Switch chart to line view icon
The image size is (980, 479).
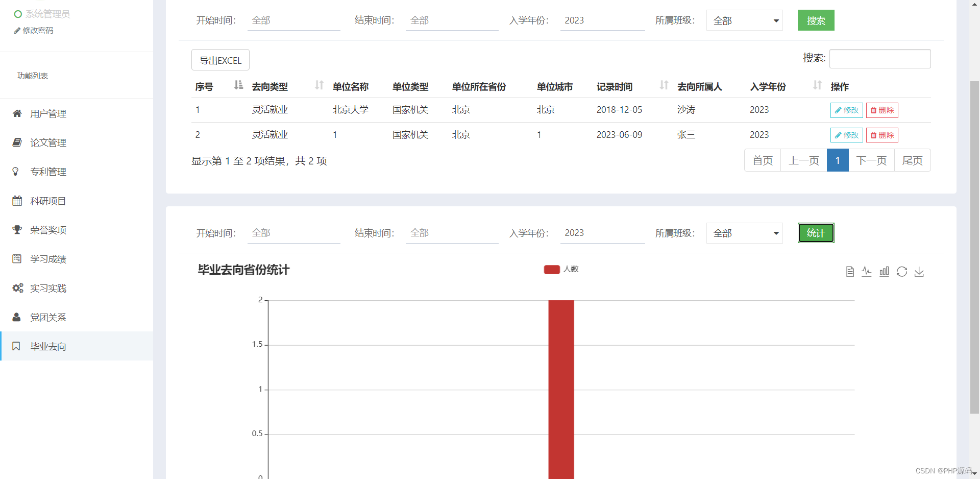point(867,272)
